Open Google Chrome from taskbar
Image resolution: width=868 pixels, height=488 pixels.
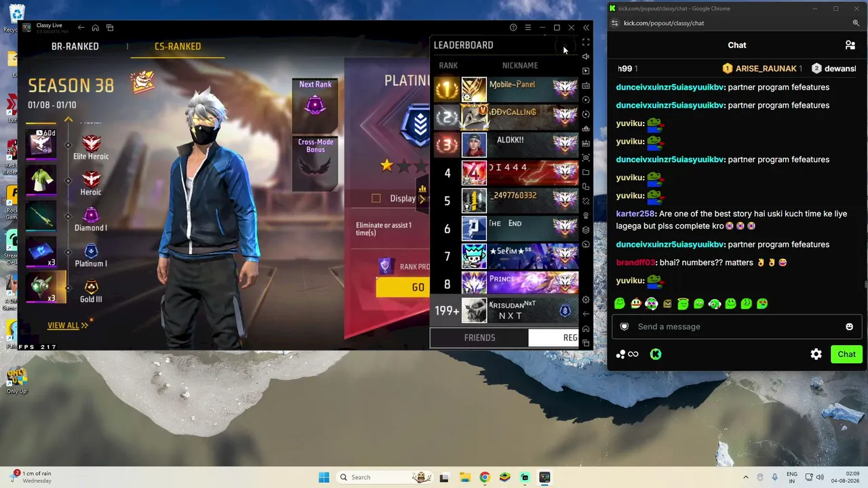[x=484, y=477]
